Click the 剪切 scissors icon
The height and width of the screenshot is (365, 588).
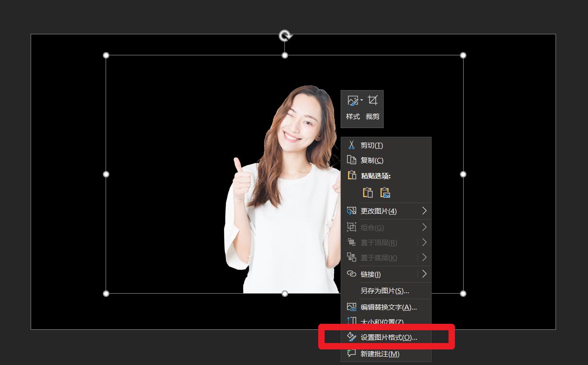click(352, 145)
